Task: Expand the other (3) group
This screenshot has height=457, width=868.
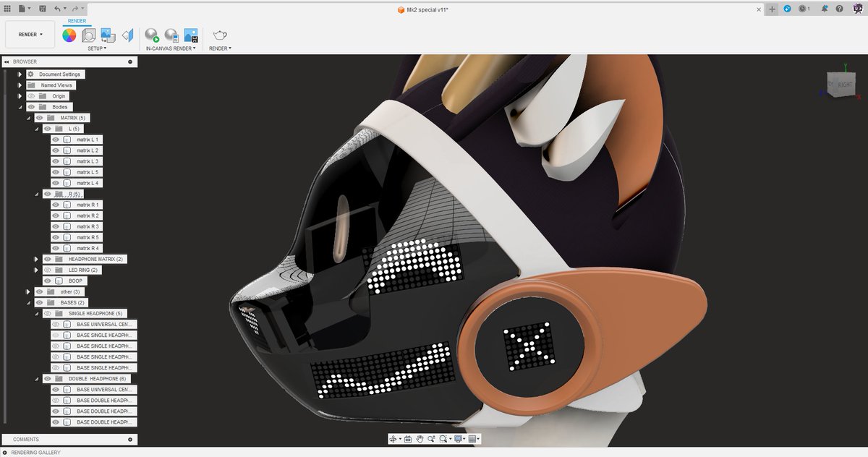Action: tap(29, 291)
